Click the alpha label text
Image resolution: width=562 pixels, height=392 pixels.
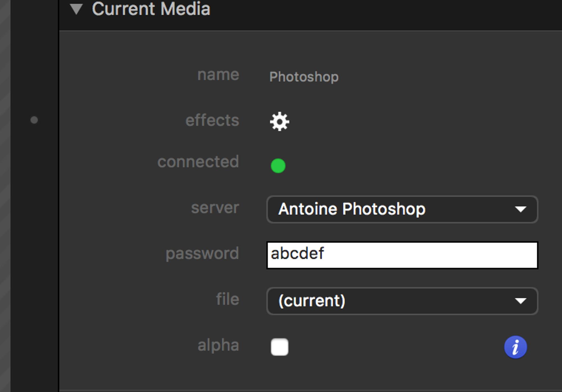click(x=218, y=345)
